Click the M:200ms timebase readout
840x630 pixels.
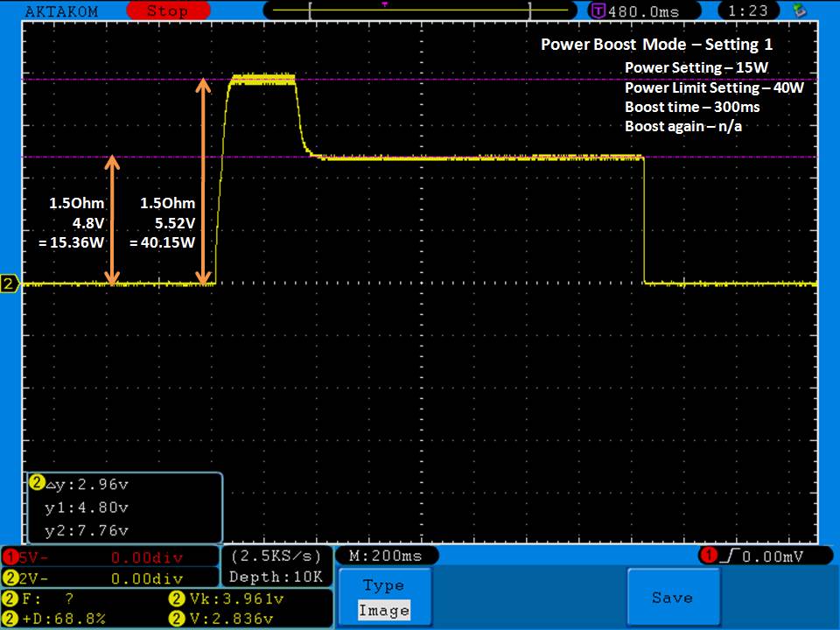tap(386, 556)
